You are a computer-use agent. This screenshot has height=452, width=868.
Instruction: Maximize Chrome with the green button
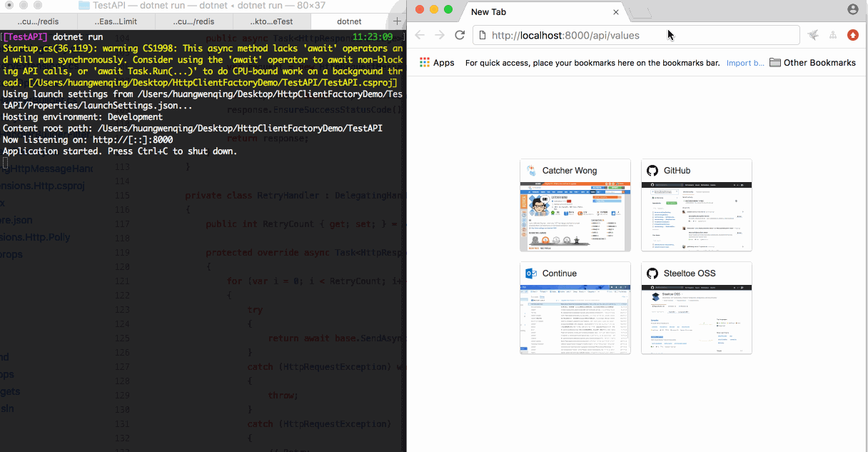tap(448, 9)
